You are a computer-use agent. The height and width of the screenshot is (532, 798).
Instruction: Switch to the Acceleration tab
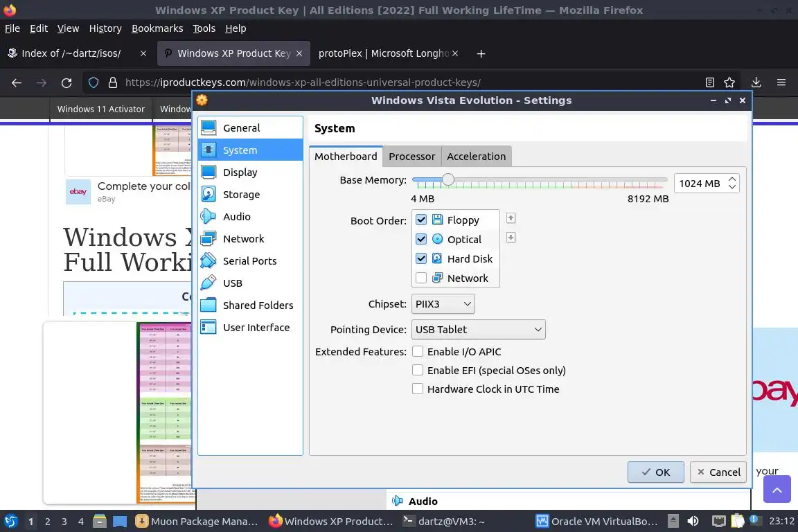click(477, 157)
